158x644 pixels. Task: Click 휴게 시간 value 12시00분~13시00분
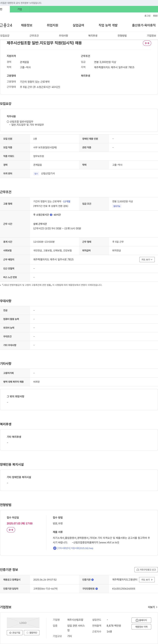click(x=44, y=242)
